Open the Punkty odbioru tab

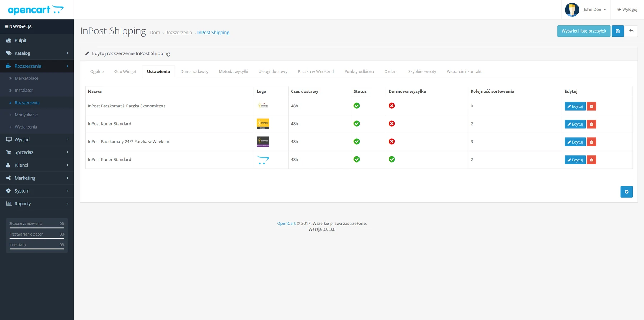coord(359,72)
